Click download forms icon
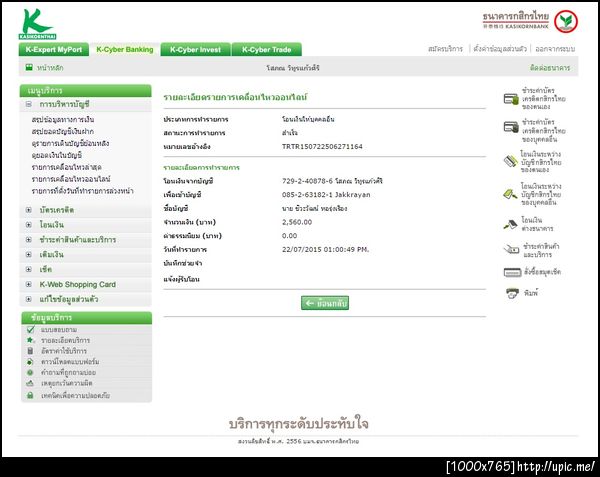The image size is (600, 477). click(30, 361)
